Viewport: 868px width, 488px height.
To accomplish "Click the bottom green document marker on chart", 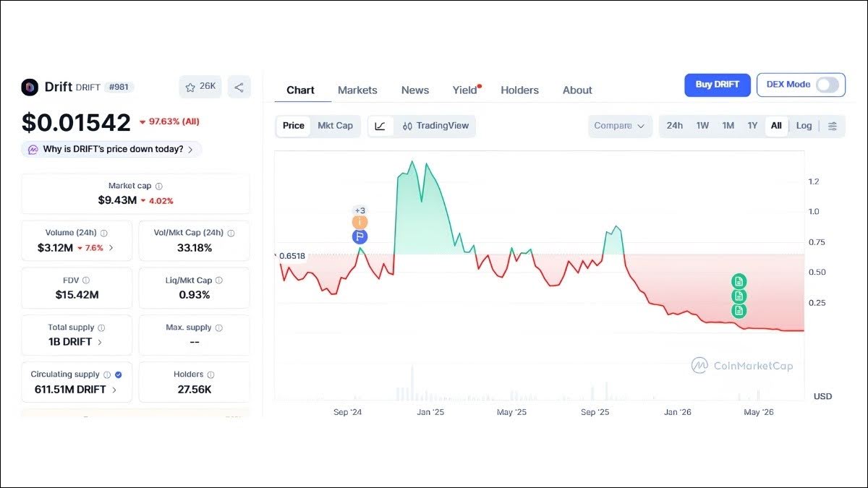I will 739,311.
